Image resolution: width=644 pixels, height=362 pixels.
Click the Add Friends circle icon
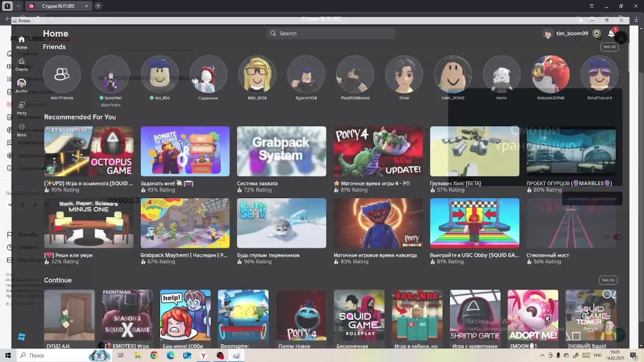(62, 74)
